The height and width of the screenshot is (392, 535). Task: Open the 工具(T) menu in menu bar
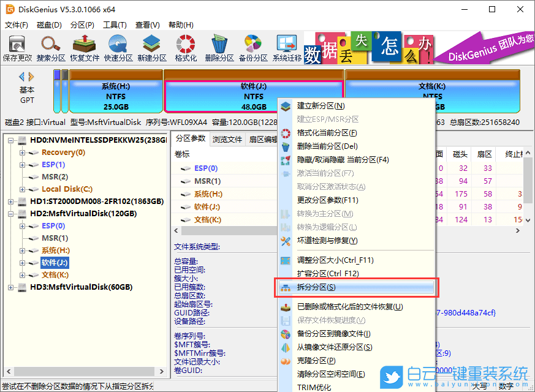115,25
